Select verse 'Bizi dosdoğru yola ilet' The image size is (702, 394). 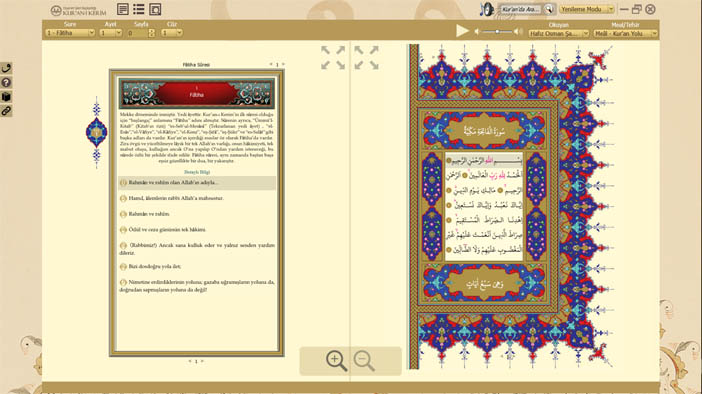197,266
